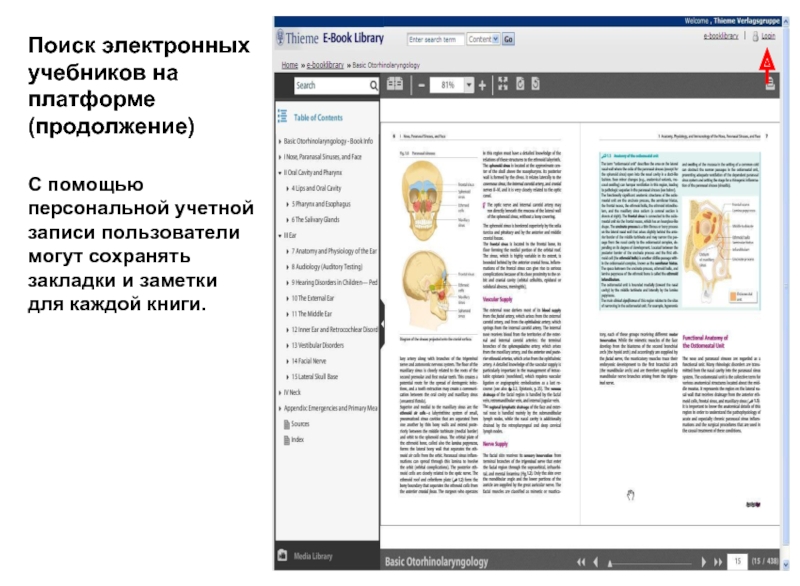Go to previous page arrow

[x=596, y=562]
